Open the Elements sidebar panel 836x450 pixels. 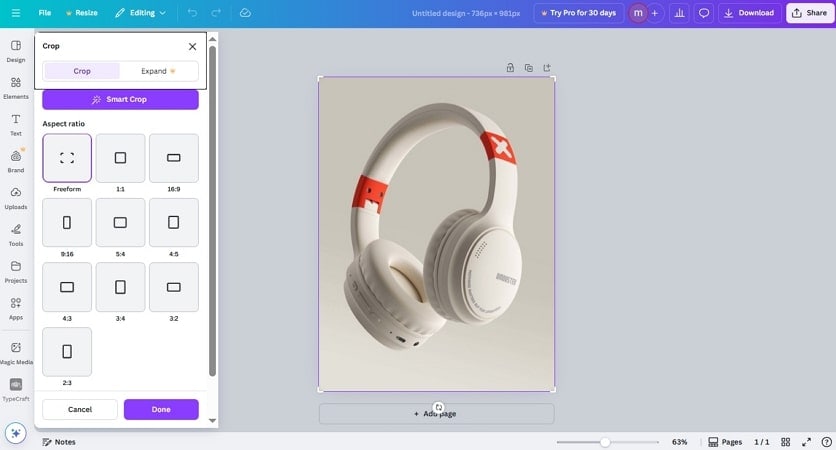coord(16,88)
